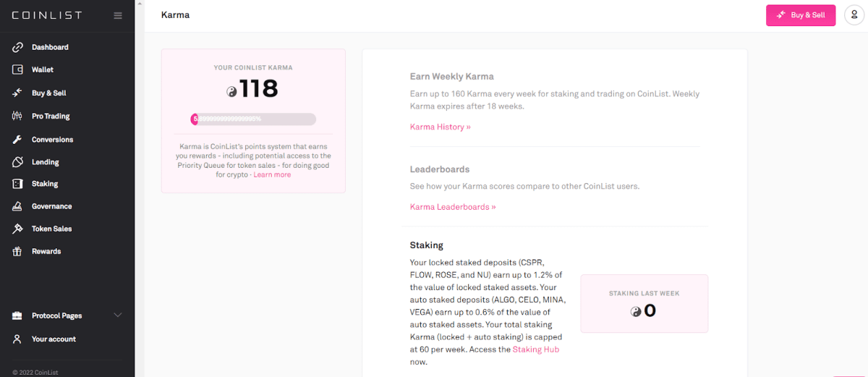
Task: Navigate to the Lending section
Action: pyautogui.click(x=46, y=162)
